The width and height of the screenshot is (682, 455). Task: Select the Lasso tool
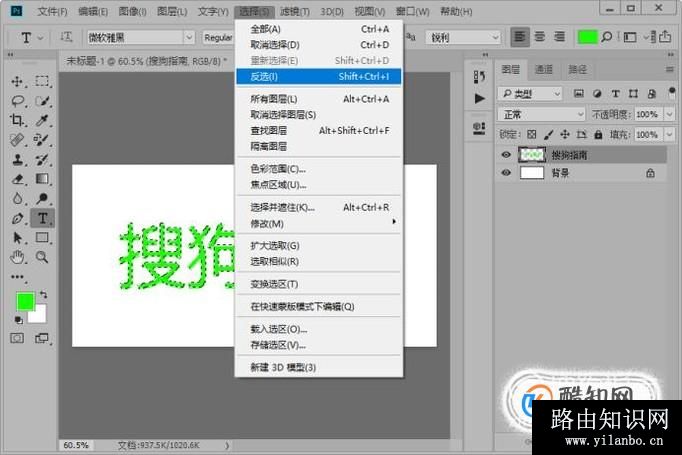[17, 101]
